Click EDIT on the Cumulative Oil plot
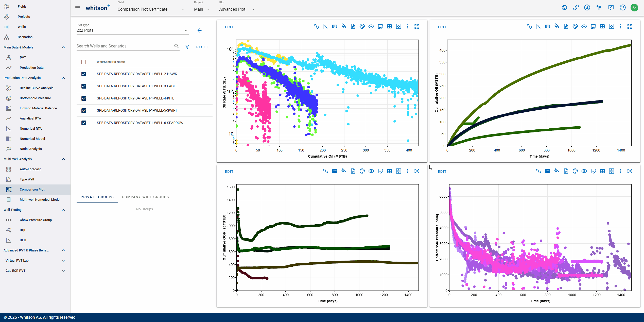This screenshot has height=322, width=644. pyautogui.click(x=442, y=27)
